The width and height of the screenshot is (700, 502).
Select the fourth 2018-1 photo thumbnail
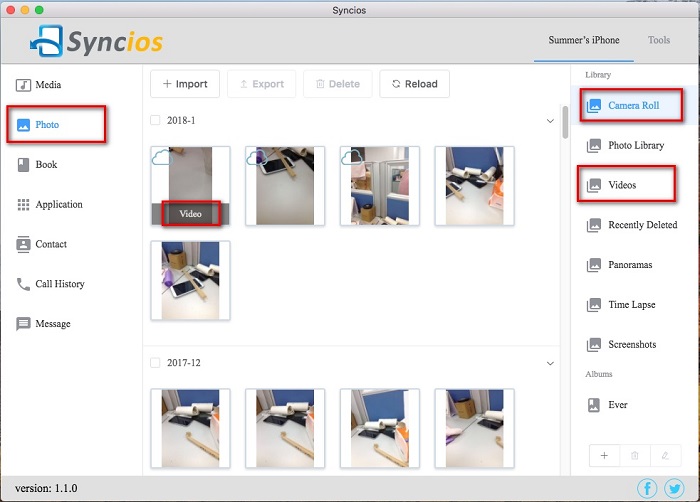(x=475, y=186)
